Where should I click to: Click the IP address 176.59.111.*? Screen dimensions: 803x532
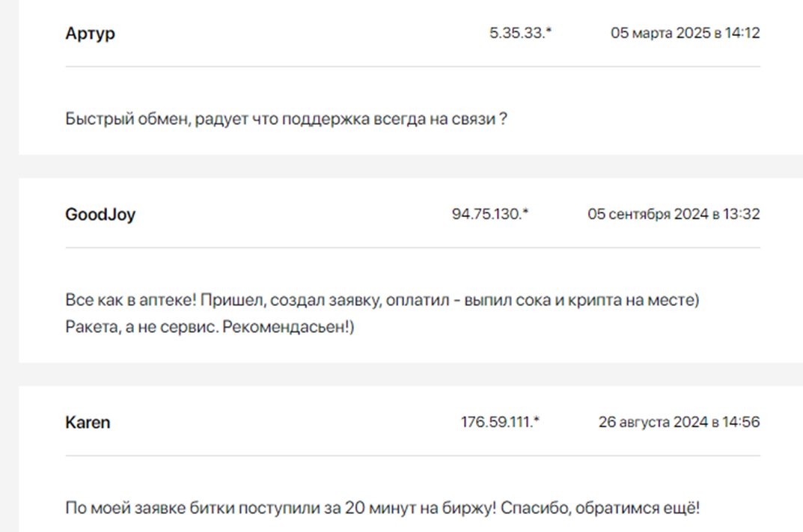(500, 423)
